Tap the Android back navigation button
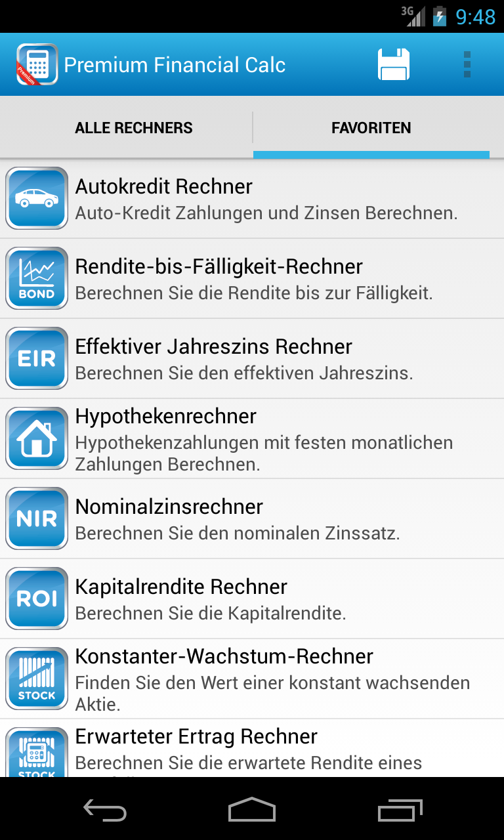This screenshot has height=840, width=504. 105,810
